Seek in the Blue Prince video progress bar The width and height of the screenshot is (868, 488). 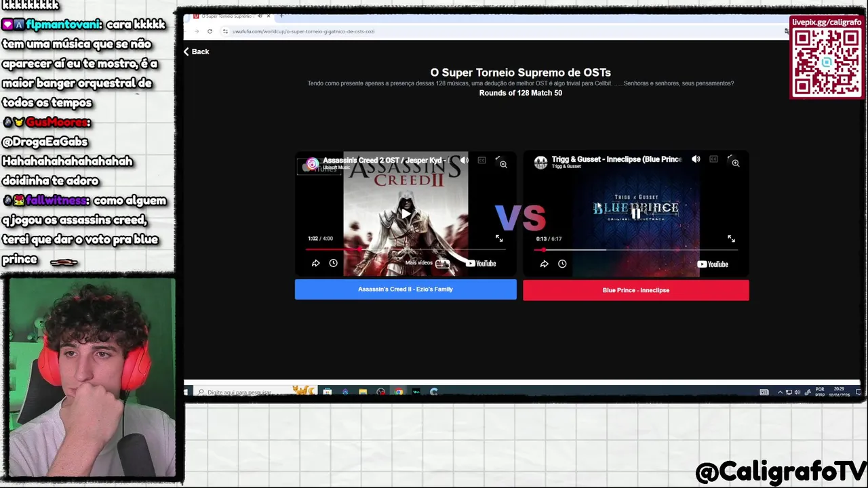636,250
